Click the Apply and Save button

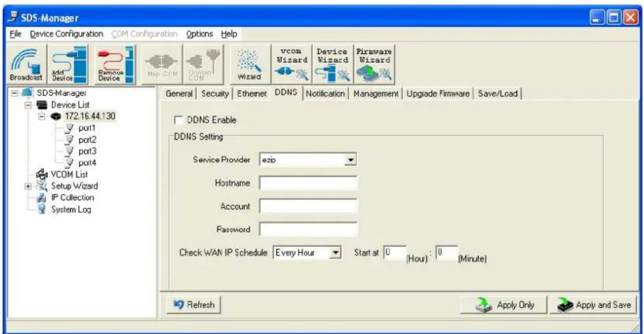594,305
